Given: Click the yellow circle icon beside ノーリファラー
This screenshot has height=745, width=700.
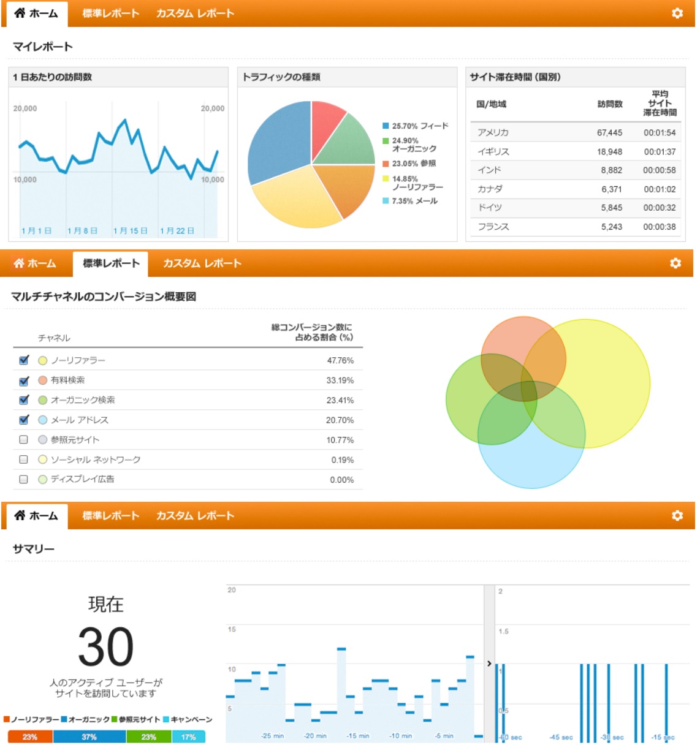Looking at the screenshot, I should pos(43,361).
